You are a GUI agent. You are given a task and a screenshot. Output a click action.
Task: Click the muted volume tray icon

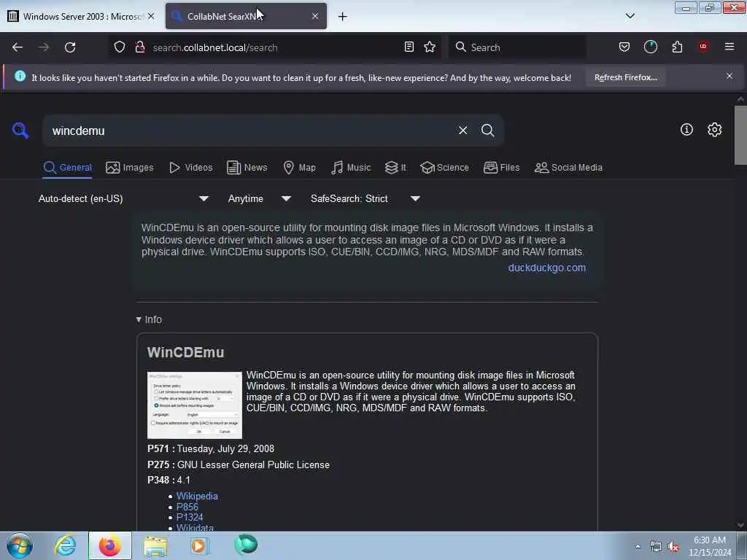click(x=673, y=547)
